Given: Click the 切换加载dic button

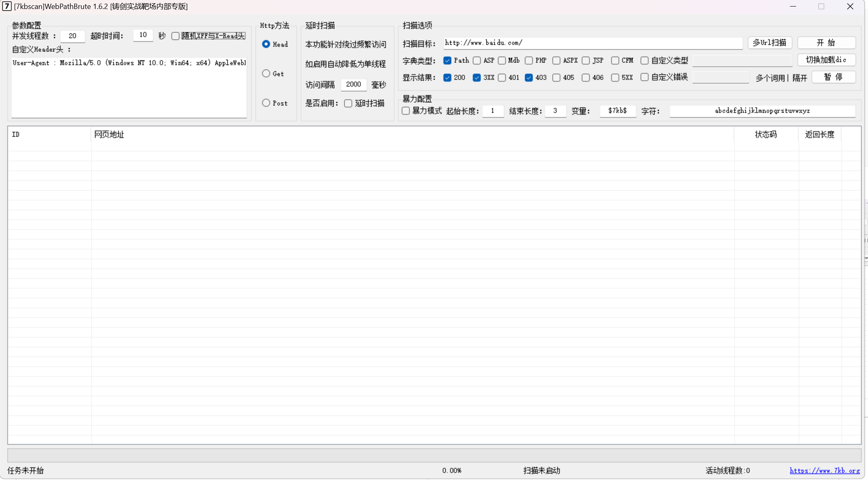Looking at the screenshot, I should 826,60.
